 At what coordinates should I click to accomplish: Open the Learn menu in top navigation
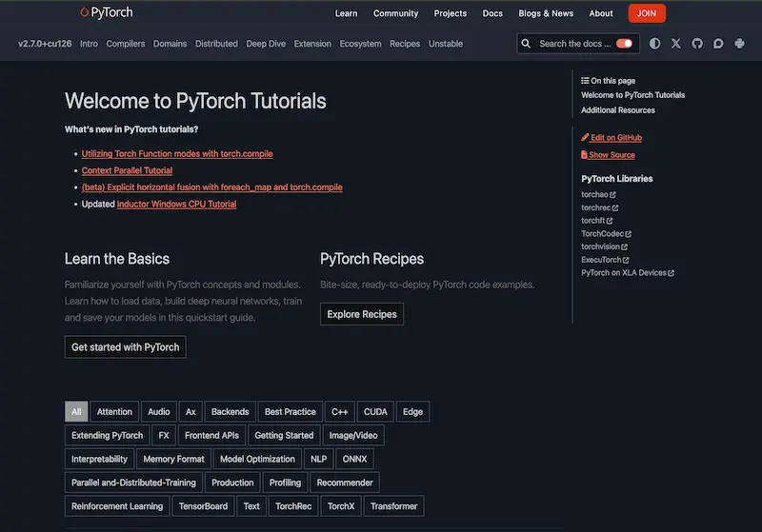pyautogui.click(x=346, y=13)
